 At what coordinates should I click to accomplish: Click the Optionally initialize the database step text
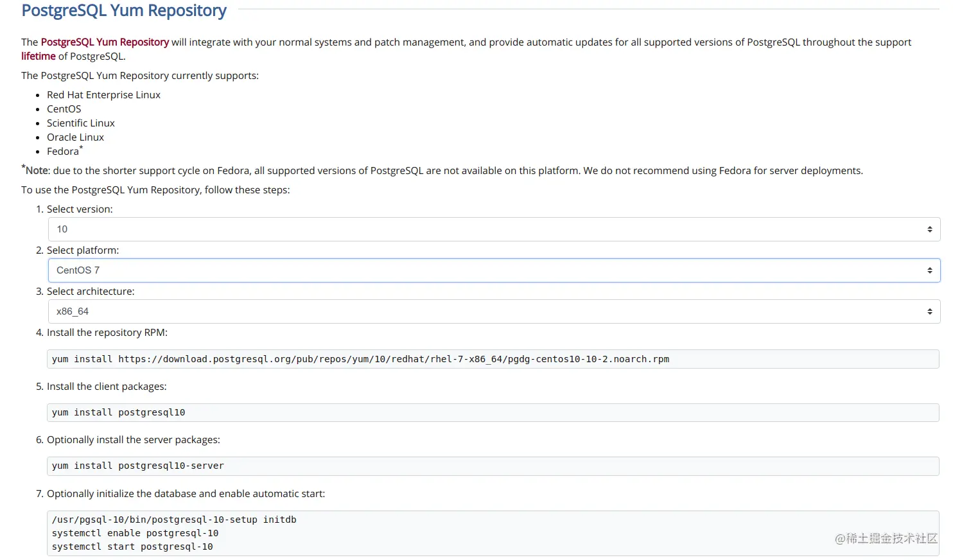coord(186,494)
